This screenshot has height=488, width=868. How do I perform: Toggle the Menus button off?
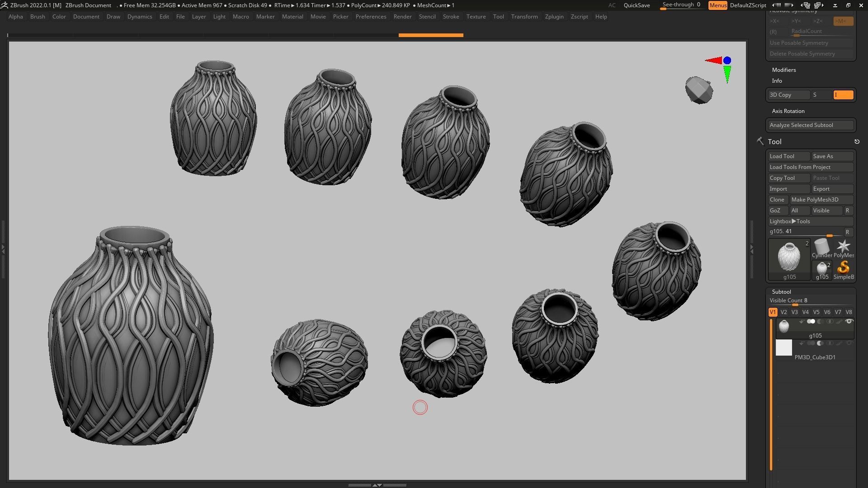coord(717,5)
